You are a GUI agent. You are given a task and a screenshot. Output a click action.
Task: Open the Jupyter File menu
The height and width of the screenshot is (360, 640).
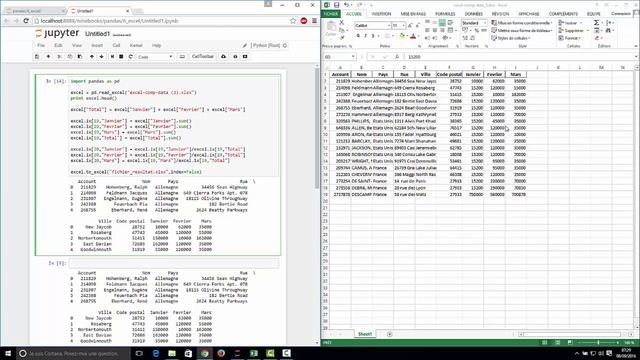[41, 45]
